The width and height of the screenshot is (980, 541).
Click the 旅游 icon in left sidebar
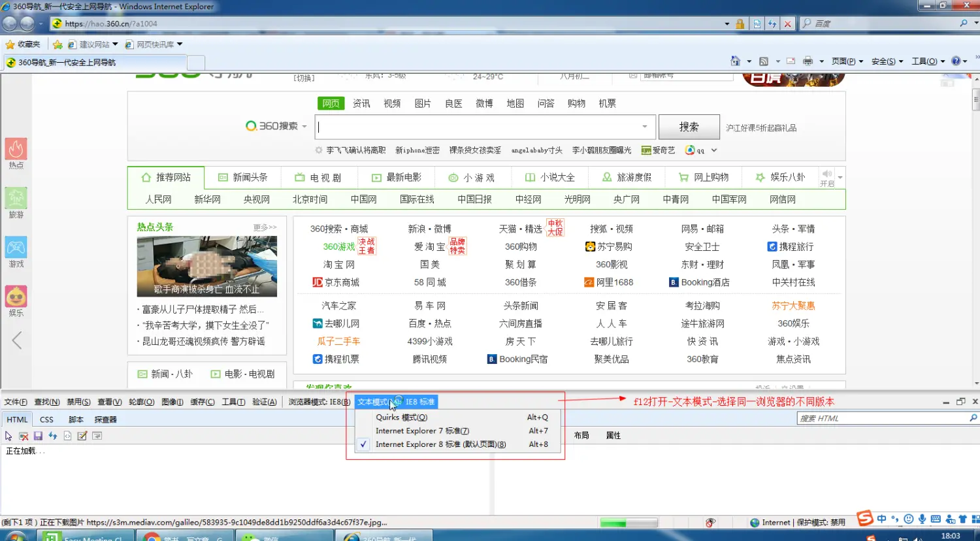tap(16, 198)
